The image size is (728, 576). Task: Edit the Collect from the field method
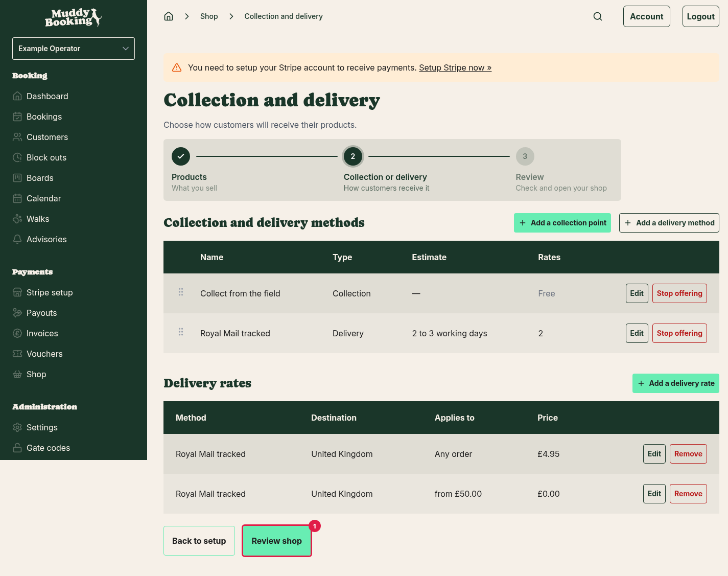[x=637, y=293]
